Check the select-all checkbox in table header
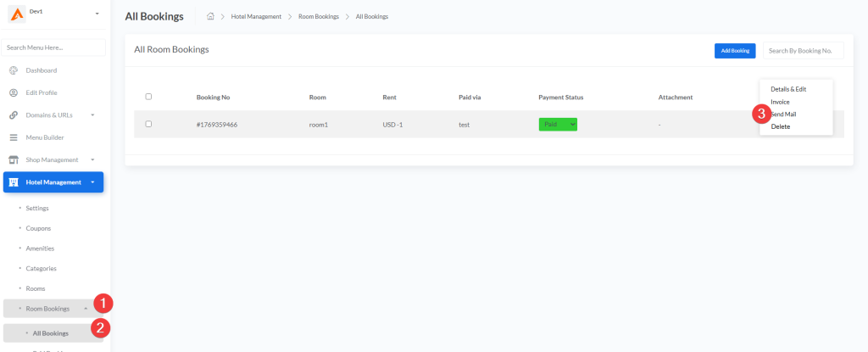This screenshot has height=352, width=868. pos(148,97)
